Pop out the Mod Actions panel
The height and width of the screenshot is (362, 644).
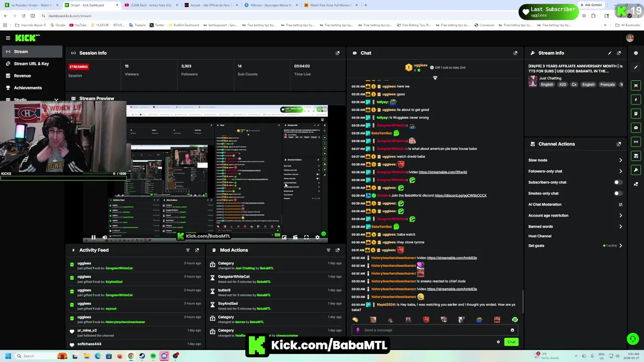338,250
